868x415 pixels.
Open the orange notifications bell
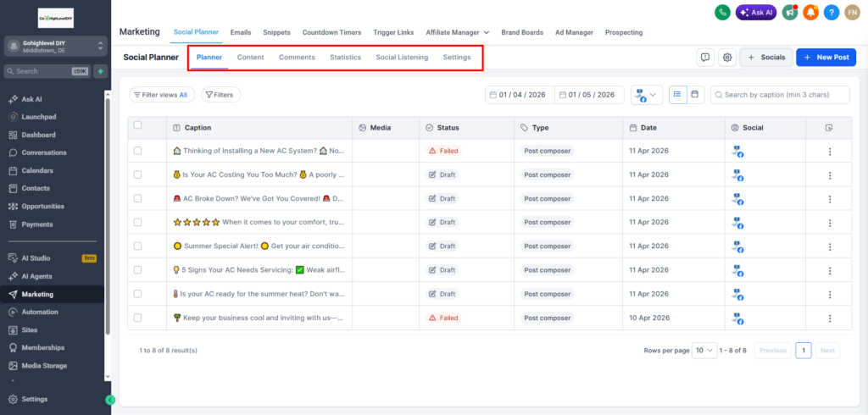tap(811, 12)
